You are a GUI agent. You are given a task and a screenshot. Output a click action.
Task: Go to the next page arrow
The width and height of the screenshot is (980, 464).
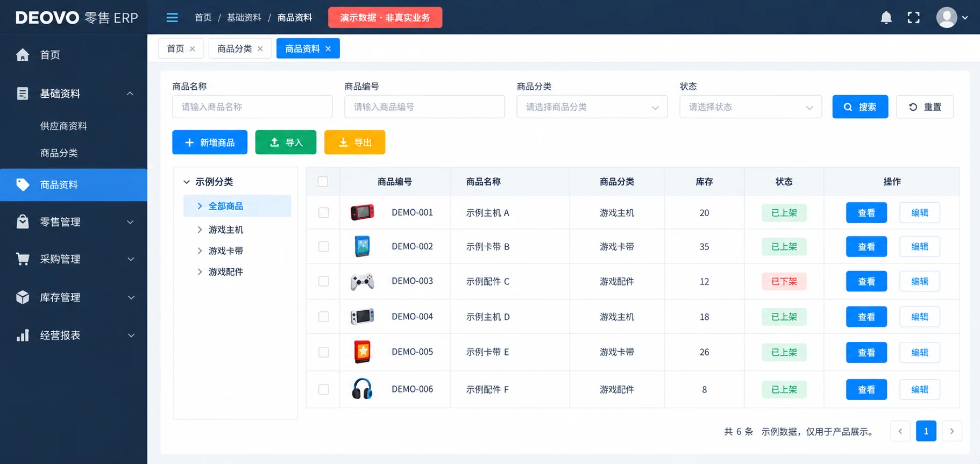pos(951,431)
